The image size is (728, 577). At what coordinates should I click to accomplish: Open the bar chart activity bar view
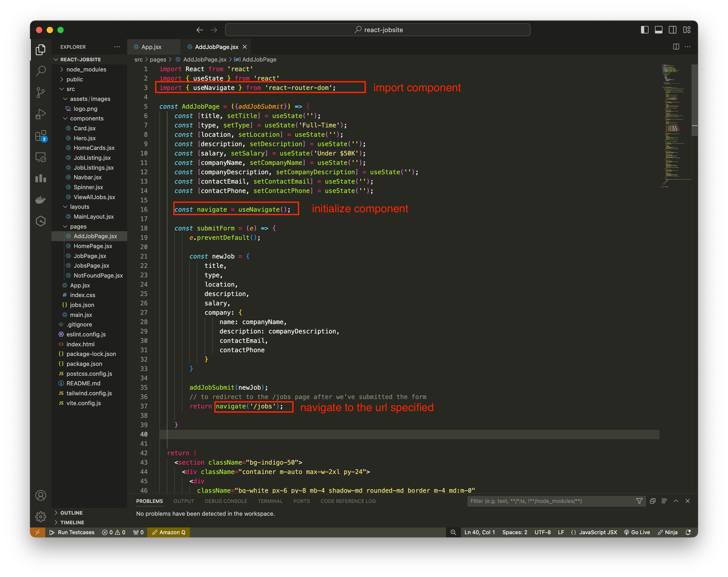[41, 178]
